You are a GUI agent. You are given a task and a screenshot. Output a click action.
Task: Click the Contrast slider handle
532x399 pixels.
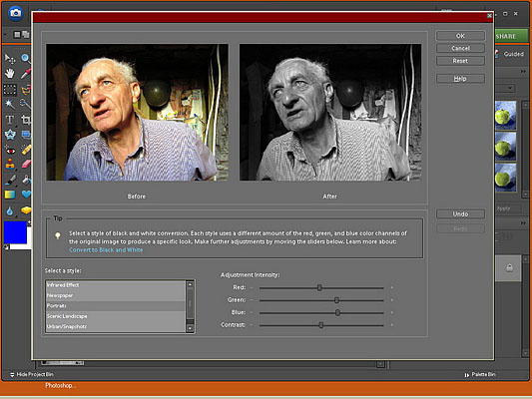(x=320, y=325)
